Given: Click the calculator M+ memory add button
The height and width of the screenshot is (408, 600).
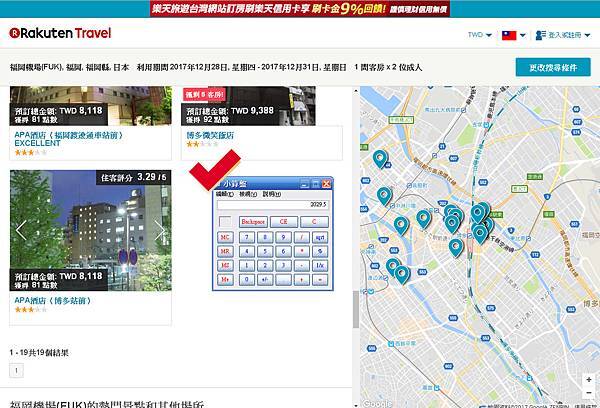Looking at the screenshot, I should [x=225, y=279].
